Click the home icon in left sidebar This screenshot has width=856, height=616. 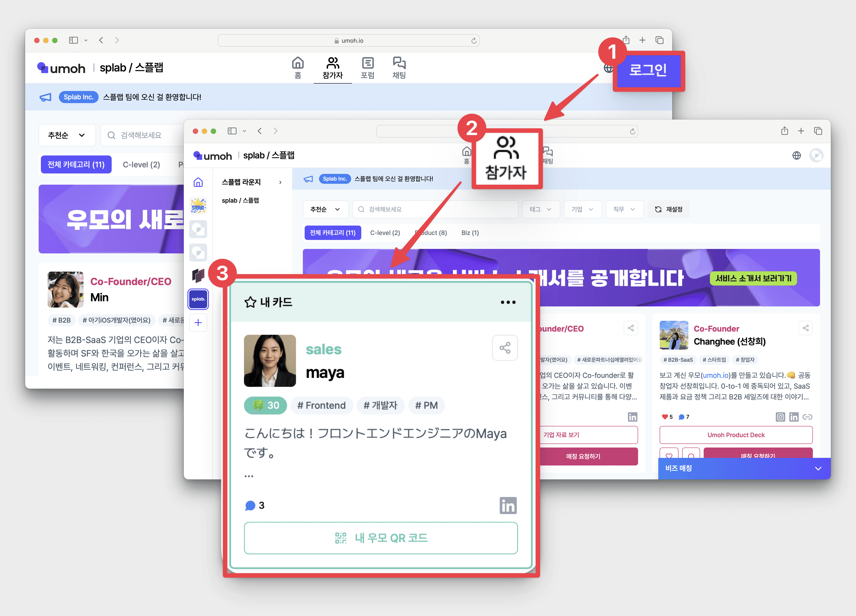click(198, 182)
